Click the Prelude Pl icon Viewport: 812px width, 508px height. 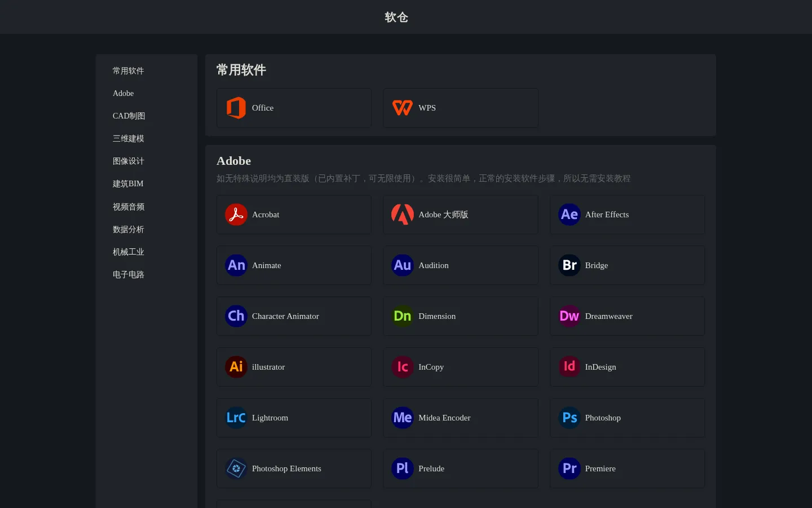(x=403, y=468)
